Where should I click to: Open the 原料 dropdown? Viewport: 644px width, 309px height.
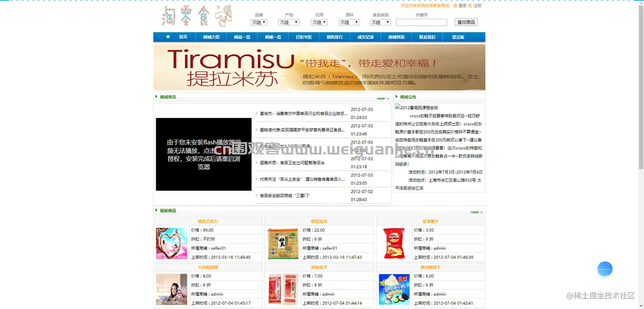349,22
